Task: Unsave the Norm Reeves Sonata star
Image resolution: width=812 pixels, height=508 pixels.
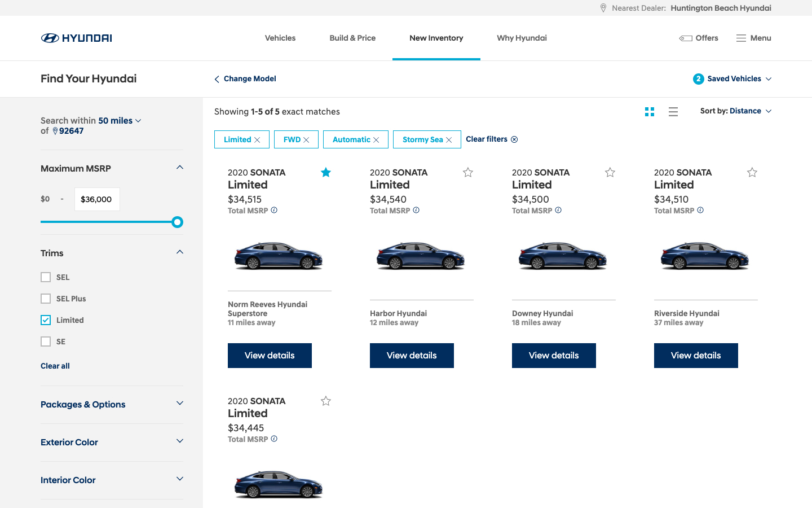Action: (326, 173)
